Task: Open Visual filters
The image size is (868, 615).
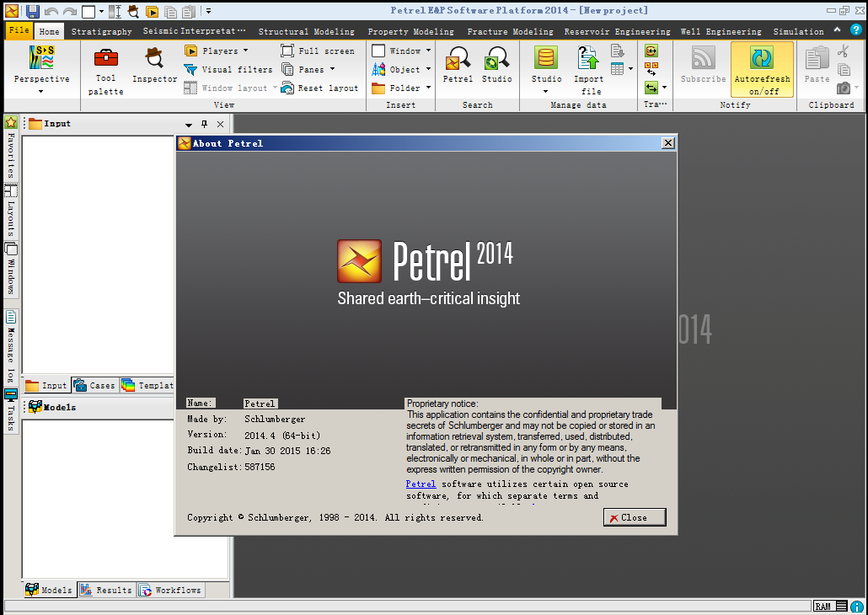Action: 228,70
